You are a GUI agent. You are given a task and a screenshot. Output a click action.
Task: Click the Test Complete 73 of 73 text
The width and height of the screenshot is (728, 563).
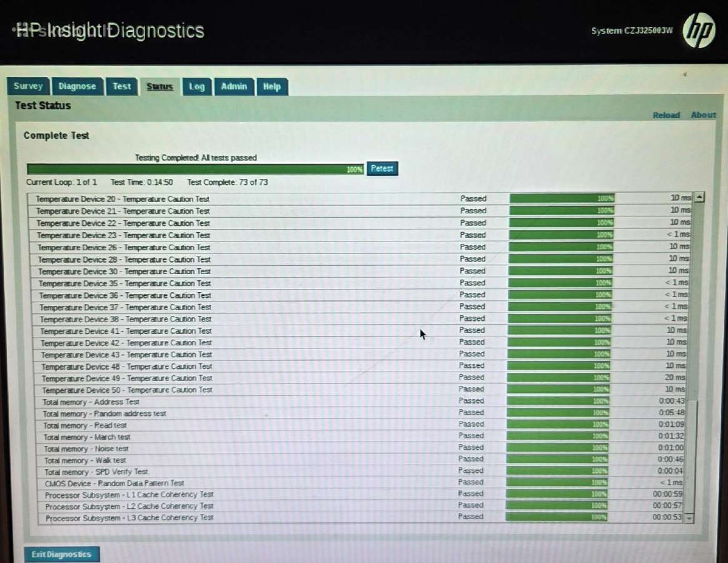tap(228, 182)
